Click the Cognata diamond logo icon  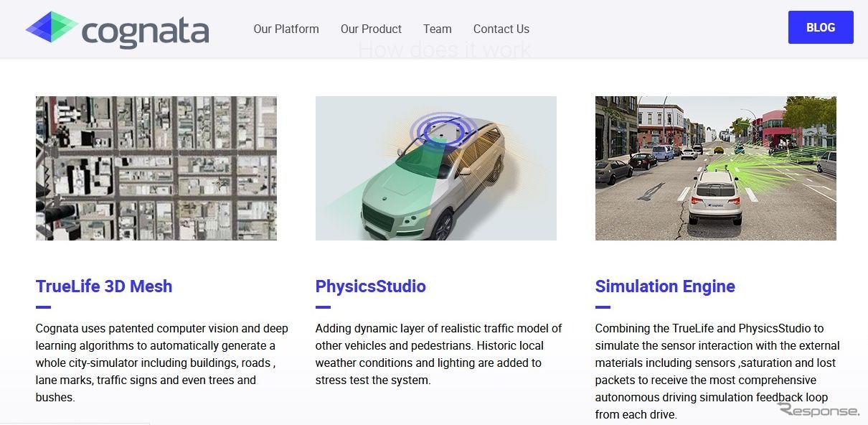[x=52, y=29]
